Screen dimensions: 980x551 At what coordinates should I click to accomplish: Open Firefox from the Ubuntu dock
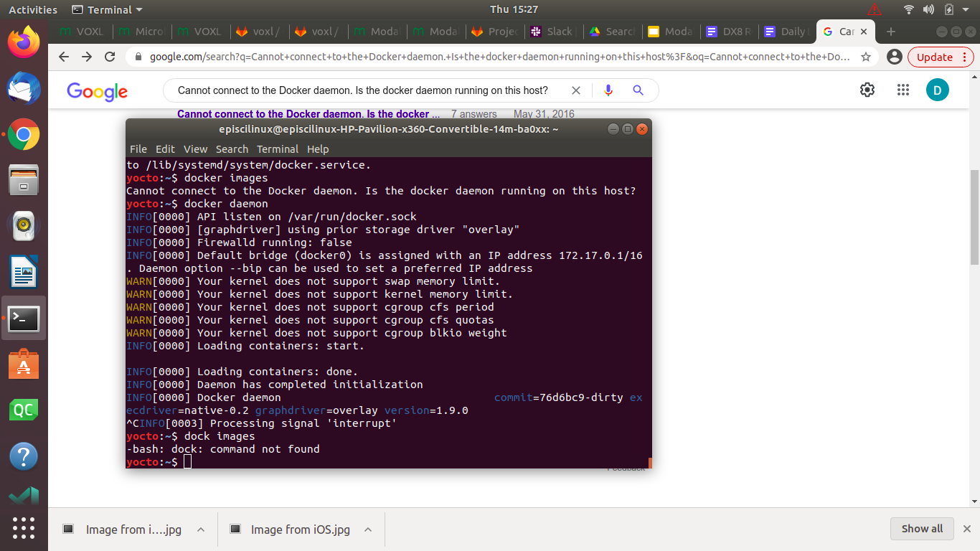(24, 43)
